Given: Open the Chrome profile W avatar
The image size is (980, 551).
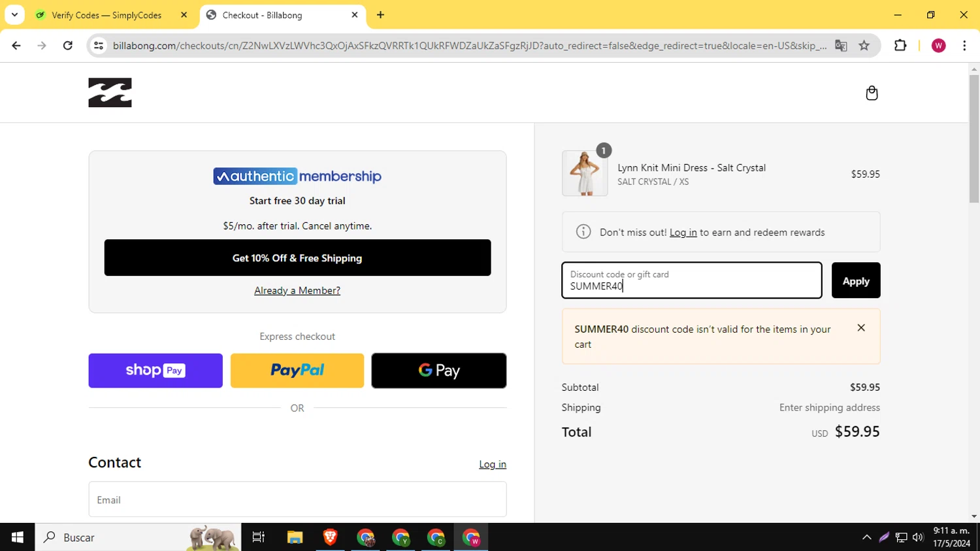Looking at the screenshot, I should 939,45.
